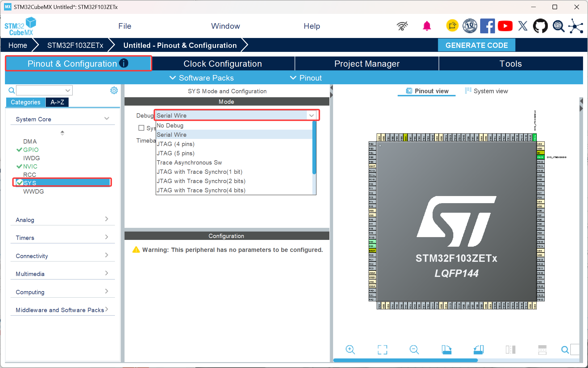Choose JTAG with Trace Synchro(4 bits)
The image size is (588, 368).
coord(234,190)
